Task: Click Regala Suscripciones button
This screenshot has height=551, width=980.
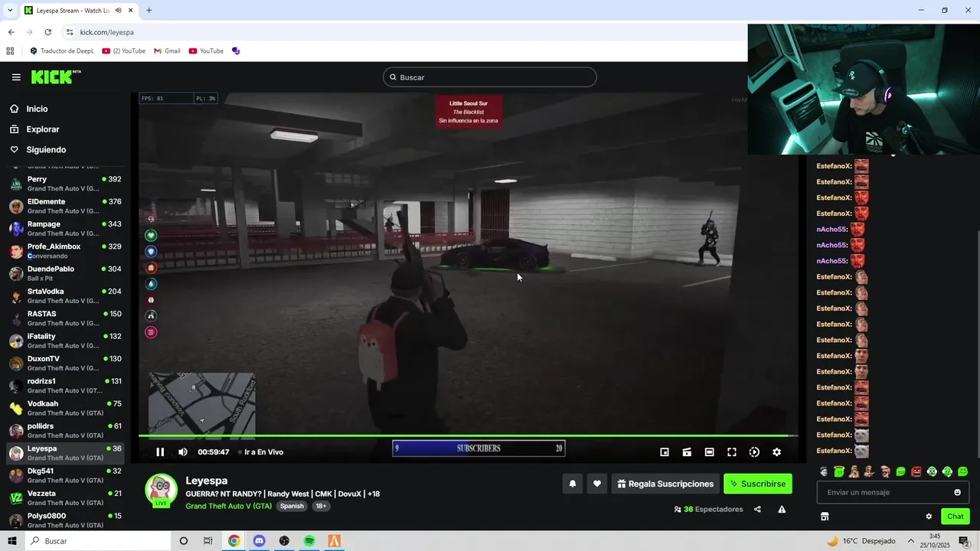Action: point(665,484)
